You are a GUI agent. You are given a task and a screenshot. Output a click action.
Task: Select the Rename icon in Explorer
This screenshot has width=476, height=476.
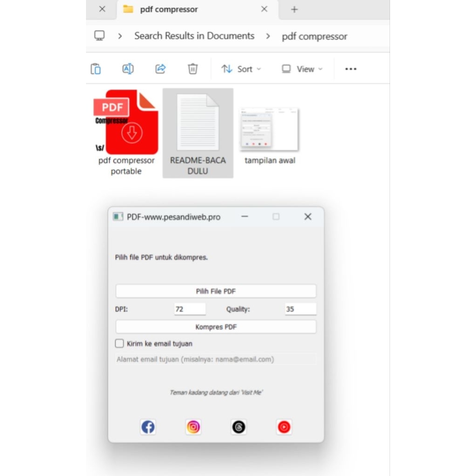pos(128,68)
